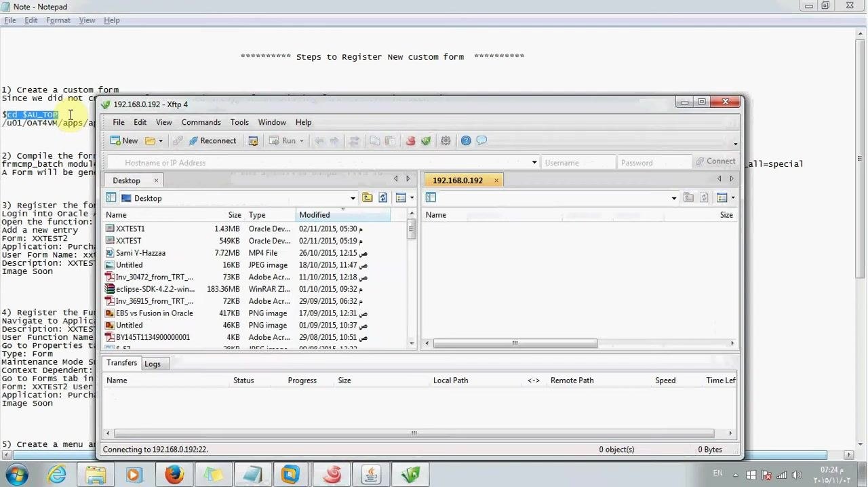Click the Username input field

click(x=578, y=163)
